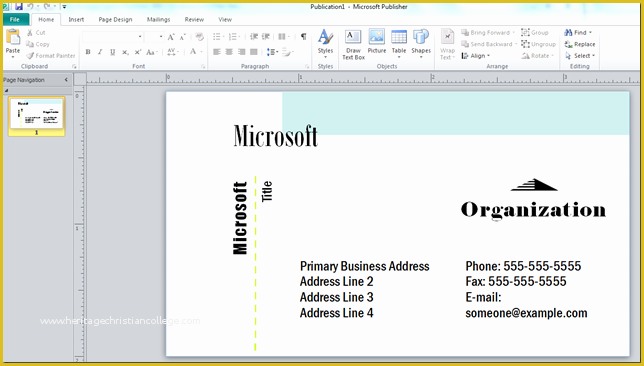Open Paragraph dialog launcher
Image resolution: width=644 pixels, height=366 pixels.
(x=307, y=66)
